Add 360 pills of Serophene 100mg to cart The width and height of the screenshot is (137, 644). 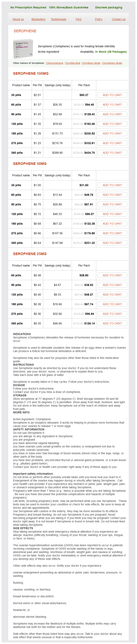click(x=112, y=153)
